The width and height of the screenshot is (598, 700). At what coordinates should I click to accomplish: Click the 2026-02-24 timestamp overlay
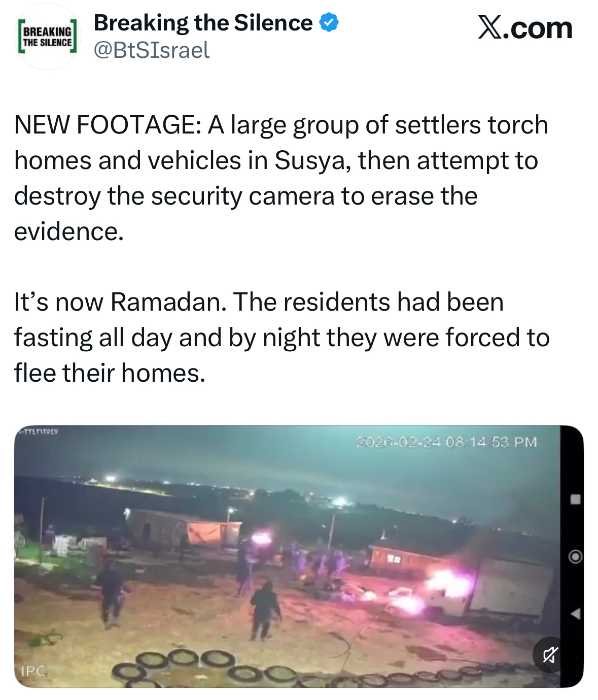(446, 442)
